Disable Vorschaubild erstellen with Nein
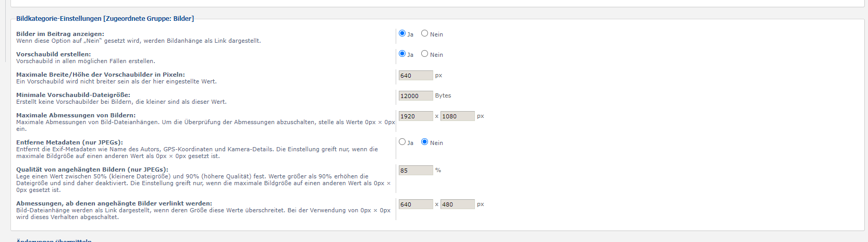Screen dimensions: 868x242 click(424, 54)
